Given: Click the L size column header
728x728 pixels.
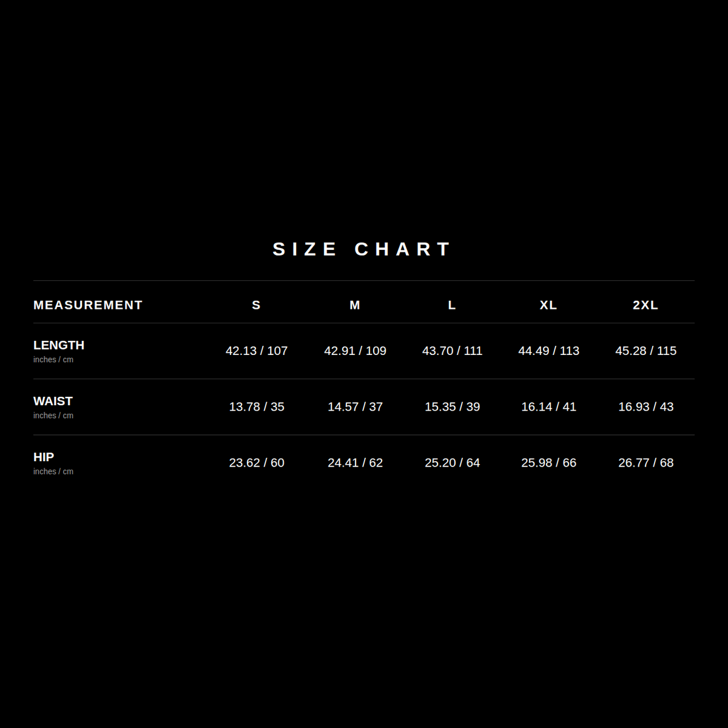Looking at the screenshot, I should (452, 305).
